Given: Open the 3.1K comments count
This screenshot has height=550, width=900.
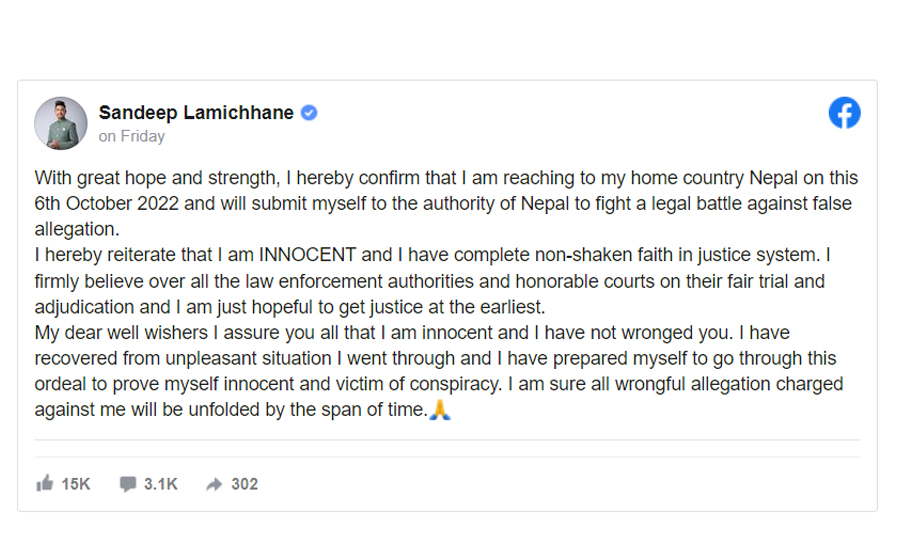Looking at the screenshot, I should coord(160,484).
